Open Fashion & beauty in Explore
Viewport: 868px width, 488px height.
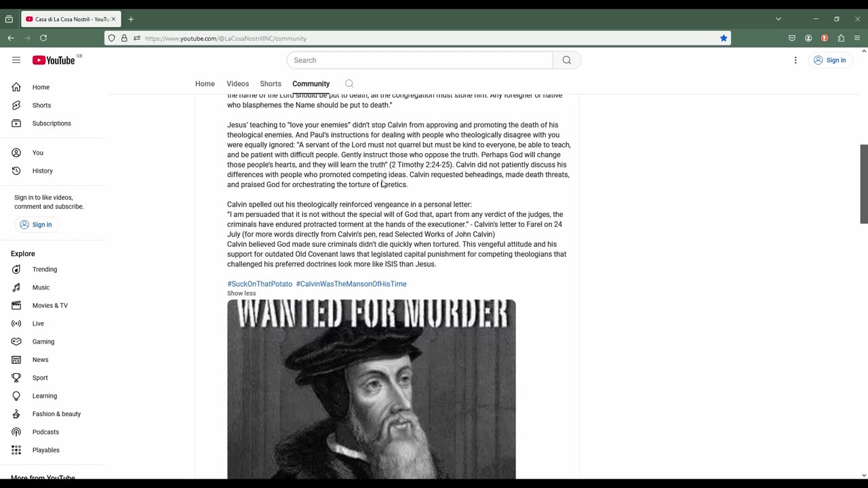pyautogui.click(x=56, y=414)
